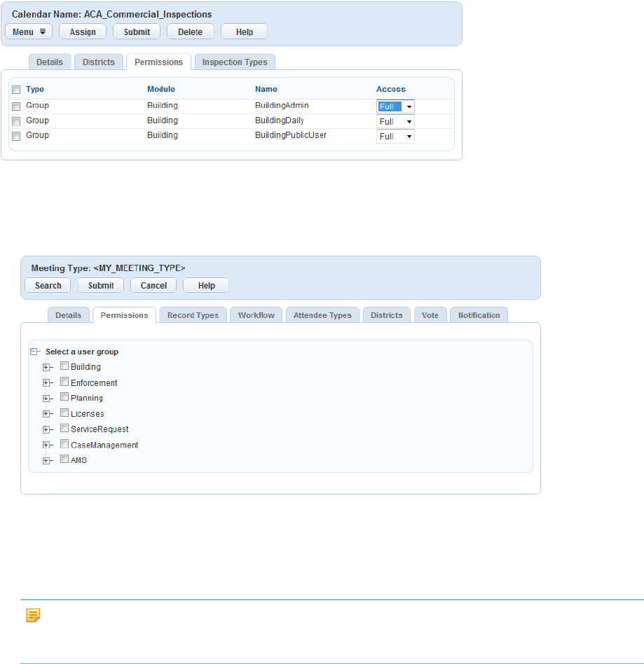Expand the ServiceRequest tree node

click(x=46, y=429)
